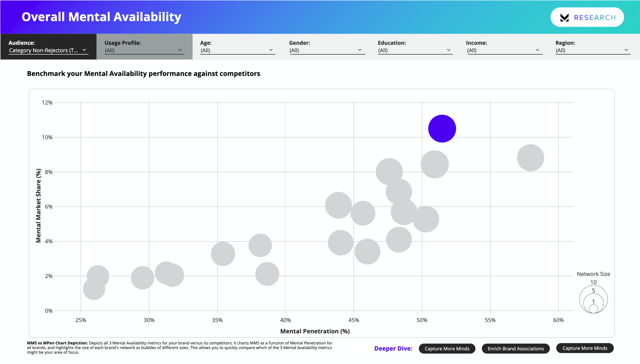Click the Mental Penetration axis title

tap(315, 331)
